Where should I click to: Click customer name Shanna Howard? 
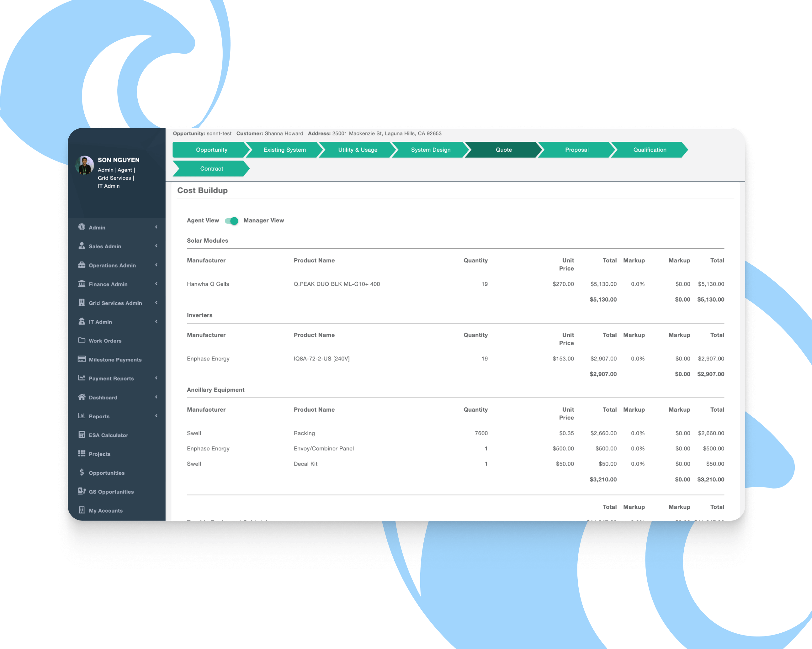point(284,134)
